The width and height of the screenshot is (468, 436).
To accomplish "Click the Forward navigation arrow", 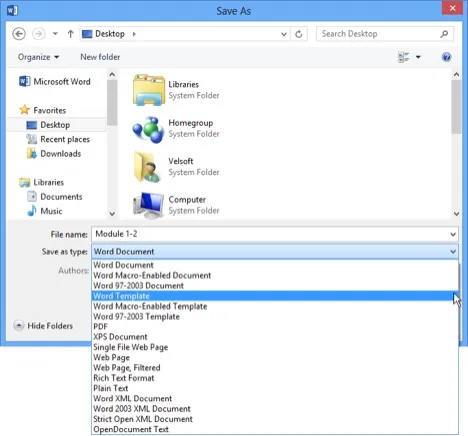I will coord(39,34).
